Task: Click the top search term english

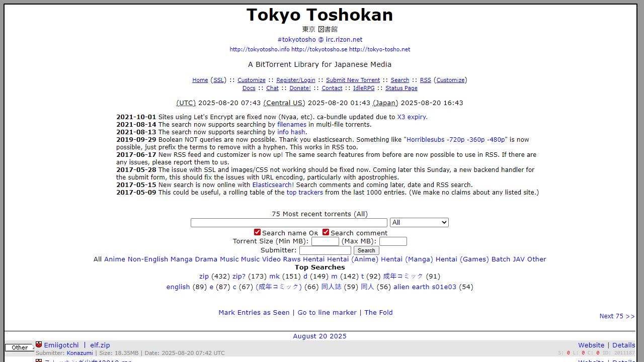Action: pyautogui.click(x=178, y=287)
